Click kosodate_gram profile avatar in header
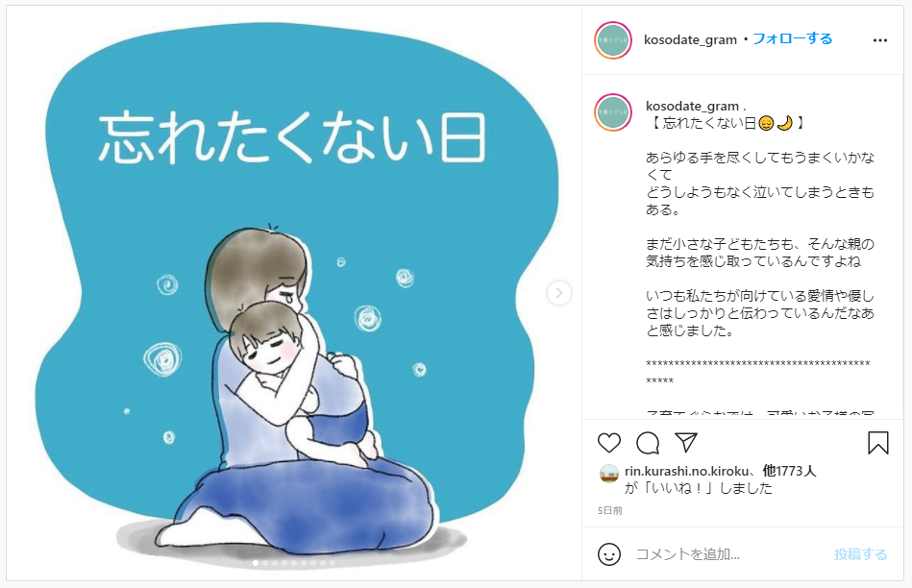 [x=613, y=40]
